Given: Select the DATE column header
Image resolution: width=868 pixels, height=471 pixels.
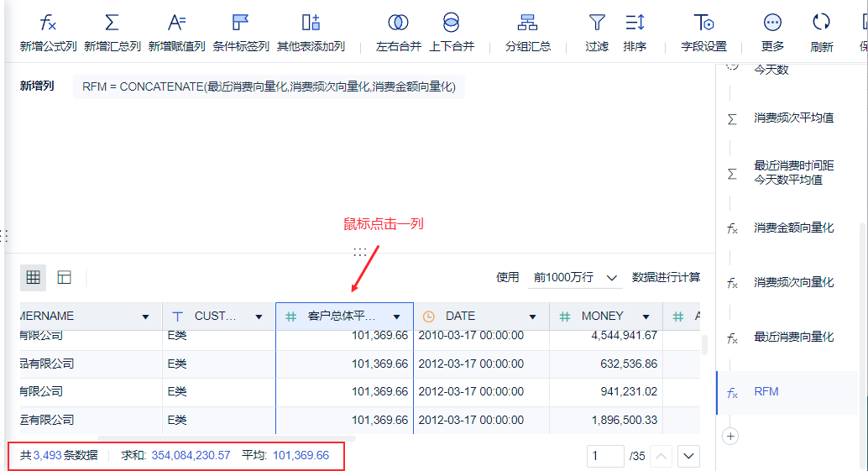Looking at the screenshot, I should [481, 316].
